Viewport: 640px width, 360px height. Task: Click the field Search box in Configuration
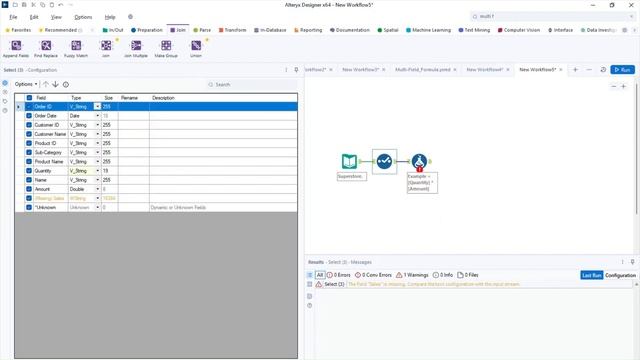click(x=251, y=84)
